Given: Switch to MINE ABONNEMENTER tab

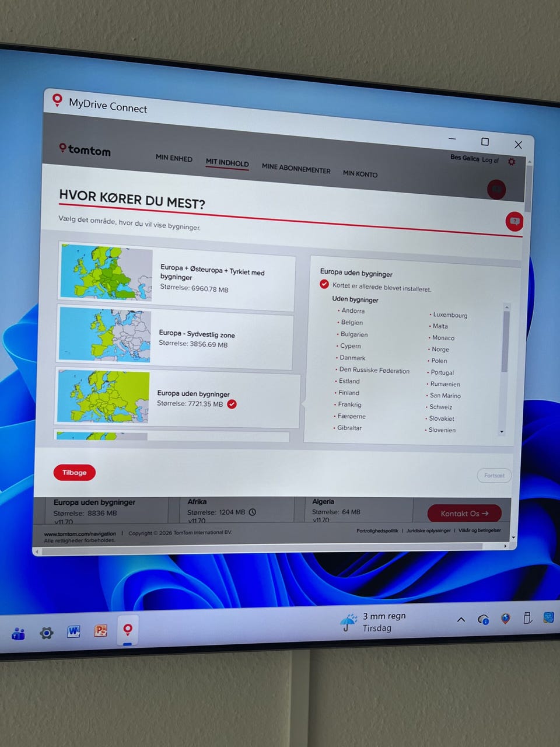Looking at the screenshot, I should coord(296,168).
